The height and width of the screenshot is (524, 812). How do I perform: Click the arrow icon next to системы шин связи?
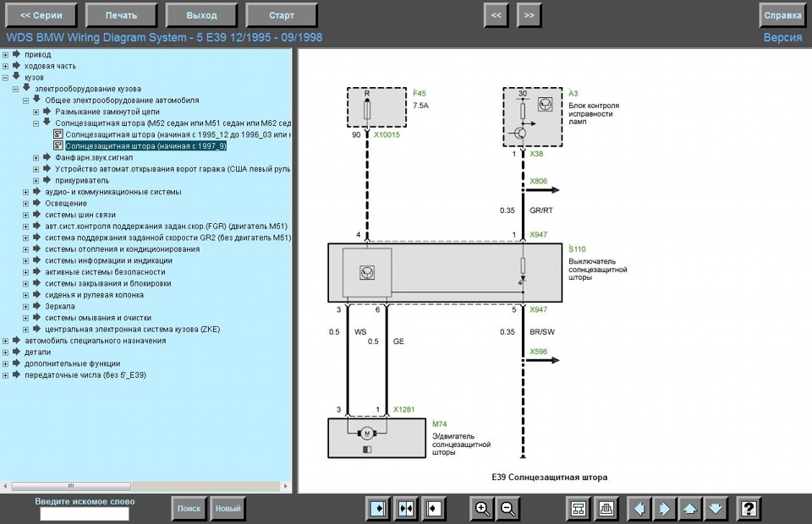tap(36, 214)
